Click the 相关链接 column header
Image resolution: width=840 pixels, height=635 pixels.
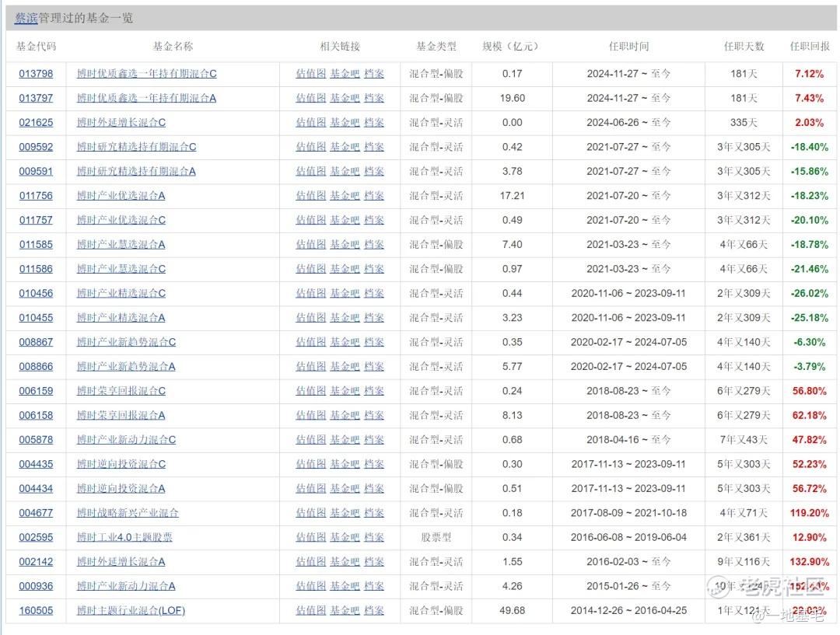point(340,47)
